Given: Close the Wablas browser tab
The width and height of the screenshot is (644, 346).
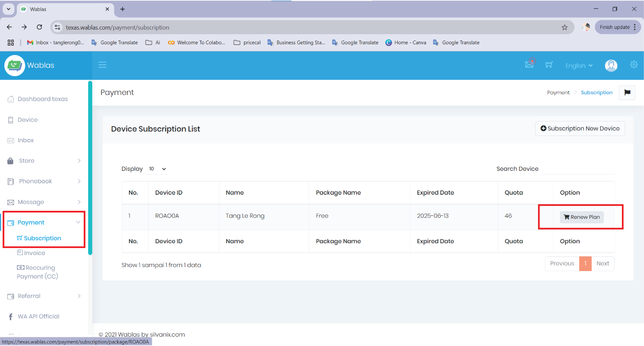Looking at the screenshot, I should pyautogui.click(x=107, y=9).
